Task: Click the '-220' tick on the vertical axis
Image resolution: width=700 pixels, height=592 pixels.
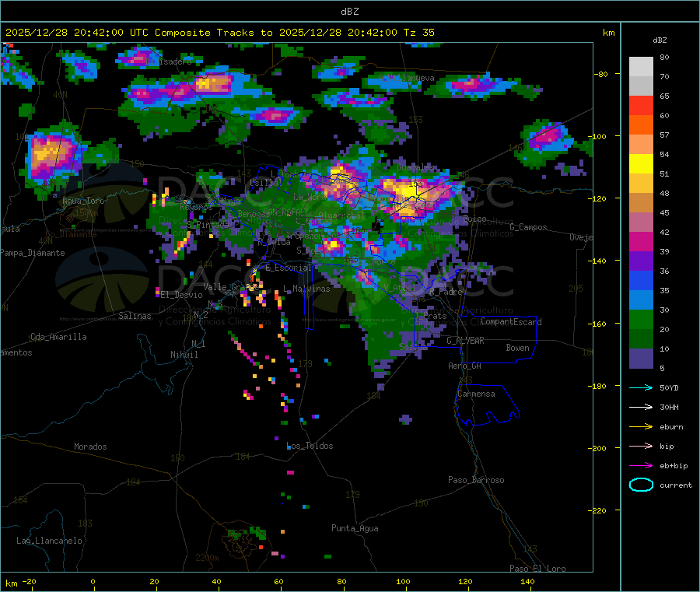Action: (x=599, y=510)
